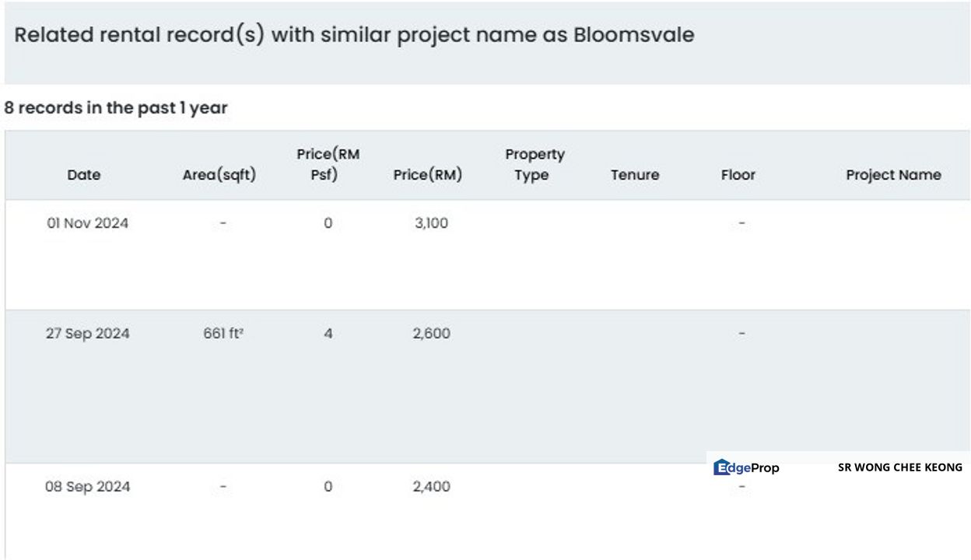Click the 01 Nov 2024 date cell

click(x=87, y=223)
